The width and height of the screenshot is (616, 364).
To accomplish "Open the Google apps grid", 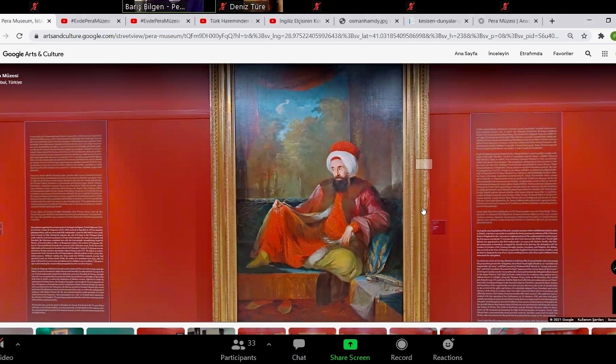I will point(604,54).
